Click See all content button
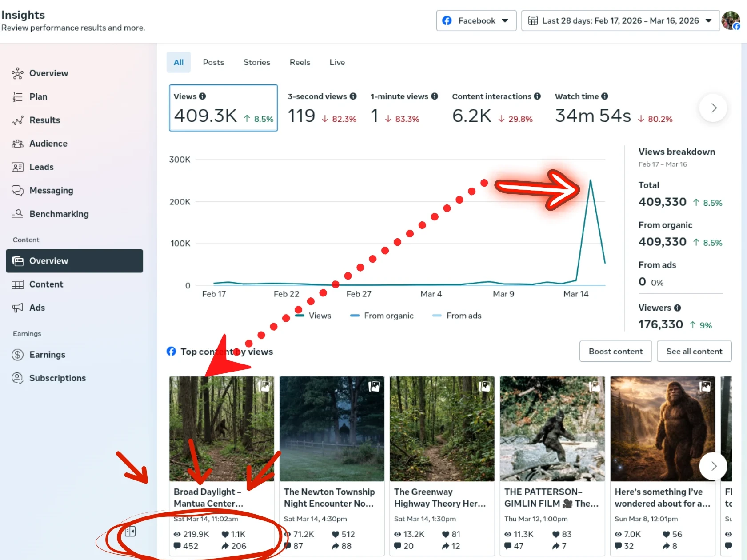This screenshot has width=747, height=560. (x=694, y=352)
